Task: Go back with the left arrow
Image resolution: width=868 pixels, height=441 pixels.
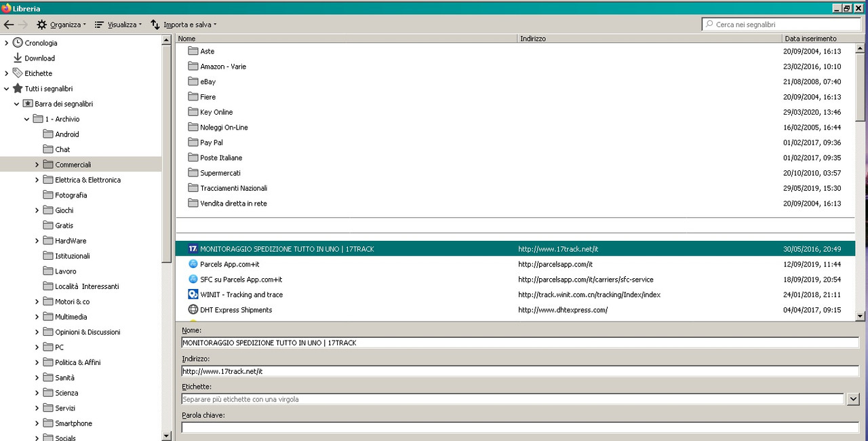Action: tap(9, 24)
